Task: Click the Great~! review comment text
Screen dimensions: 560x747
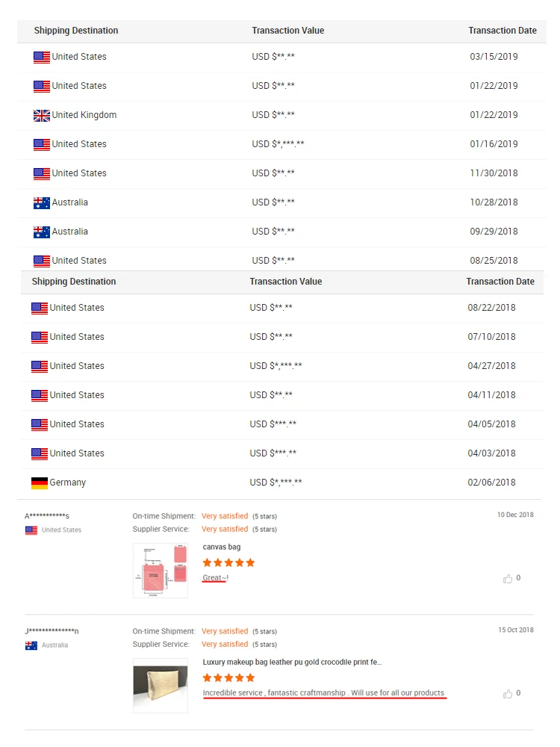Action: pyautogui.click(x=216, y=578)
